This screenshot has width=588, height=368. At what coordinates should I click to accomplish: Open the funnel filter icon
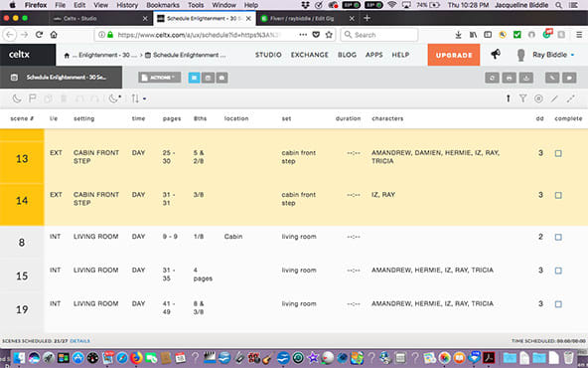522,98
